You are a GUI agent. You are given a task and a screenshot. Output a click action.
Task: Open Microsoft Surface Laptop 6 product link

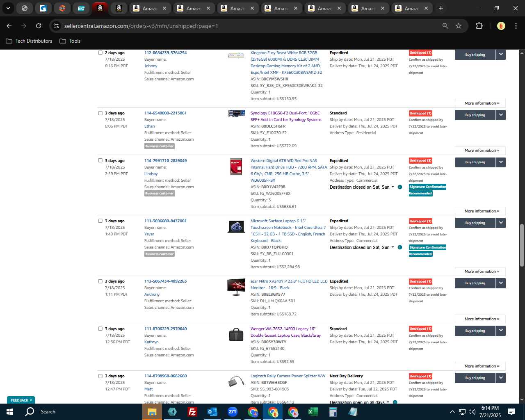tap(288, 231)
